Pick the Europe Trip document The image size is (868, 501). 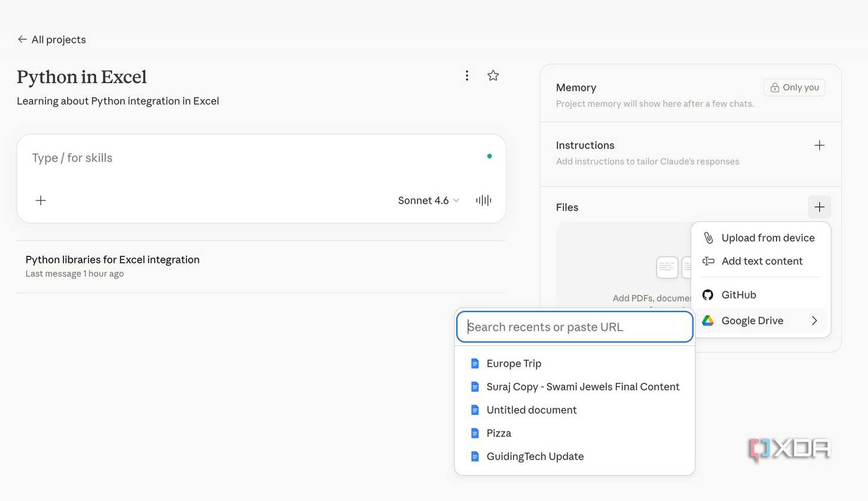[575, 363]
